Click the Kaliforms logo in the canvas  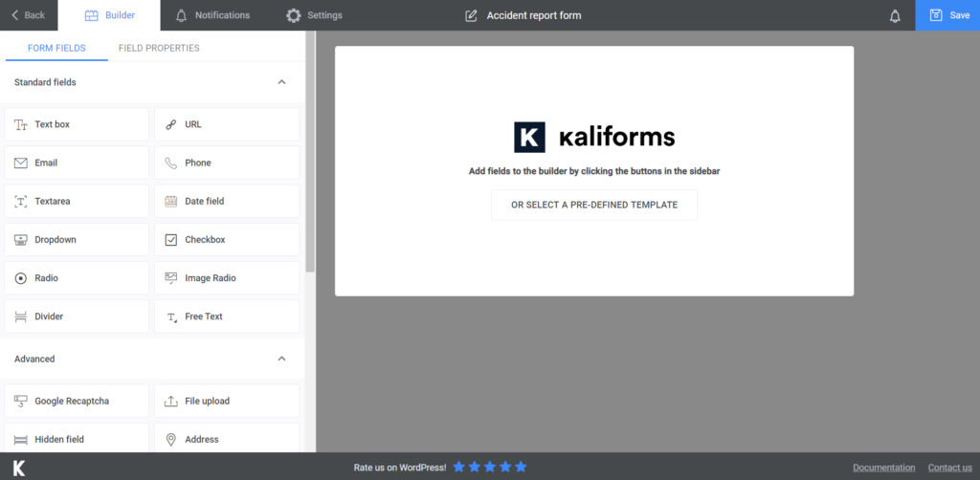click(594, 138)
